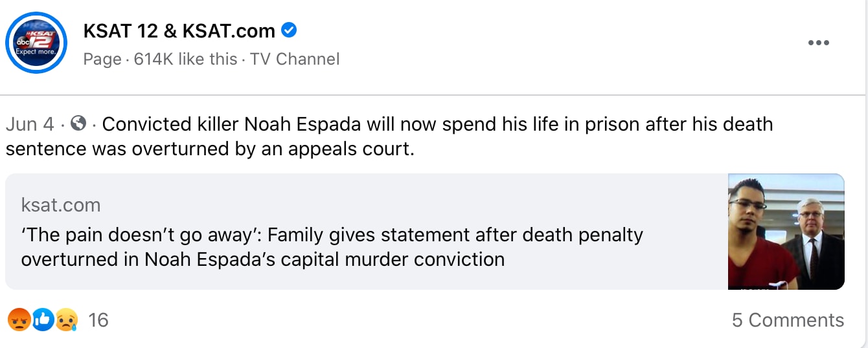Click the angry reaction emoji icon
Image resolution: width=868 pixels, height=348 pixels.
tap(18, 320)
